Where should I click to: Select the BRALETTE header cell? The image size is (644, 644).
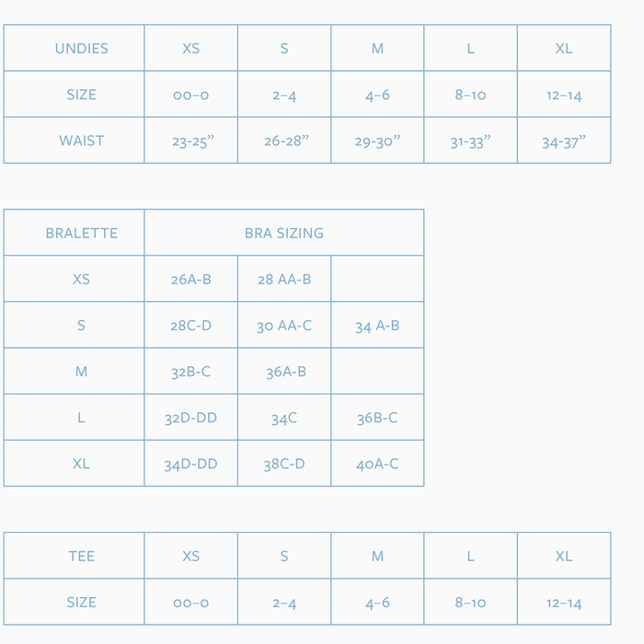tap(81, 234)
